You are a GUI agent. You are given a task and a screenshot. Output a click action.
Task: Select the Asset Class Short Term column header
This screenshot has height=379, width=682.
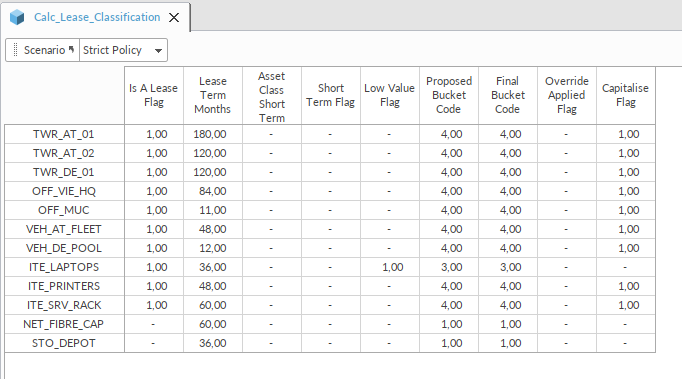(272, 95)
